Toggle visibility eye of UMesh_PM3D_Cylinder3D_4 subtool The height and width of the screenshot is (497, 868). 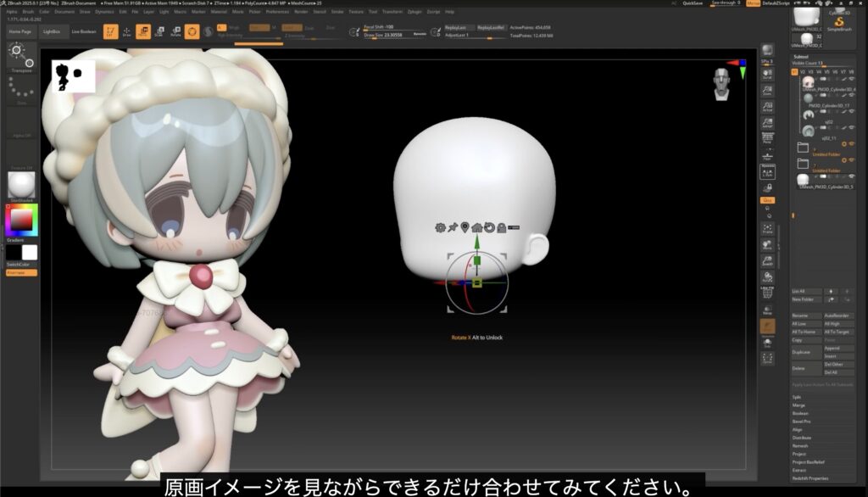[x=852, y=79]
